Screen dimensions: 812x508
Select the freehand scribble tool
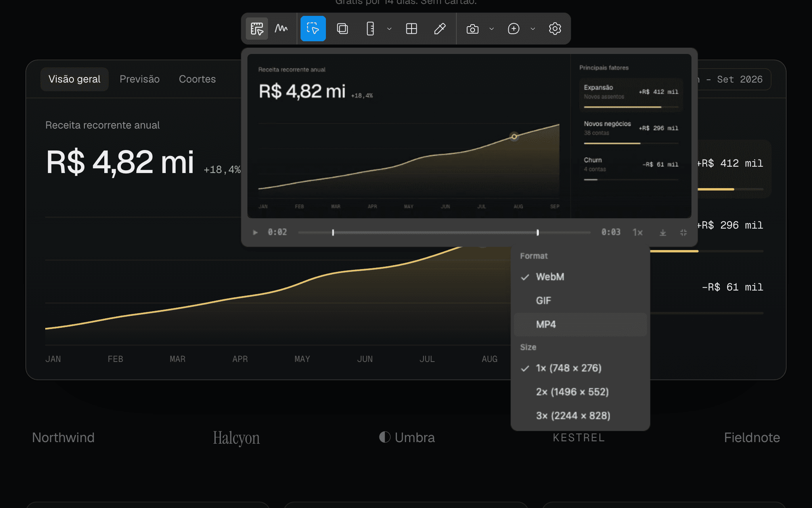pos(282,29)
